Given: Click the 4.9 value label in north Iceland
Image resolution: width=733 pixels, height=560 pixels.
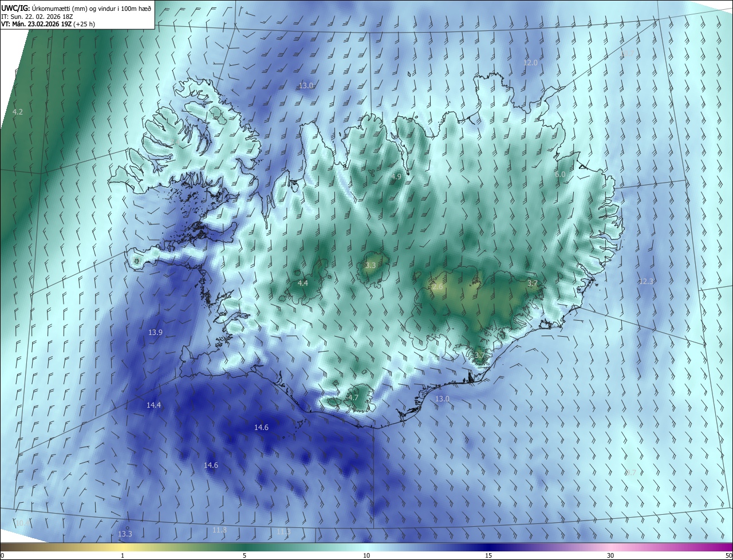Looking at the screenshot, I should [x=396, y=176].
